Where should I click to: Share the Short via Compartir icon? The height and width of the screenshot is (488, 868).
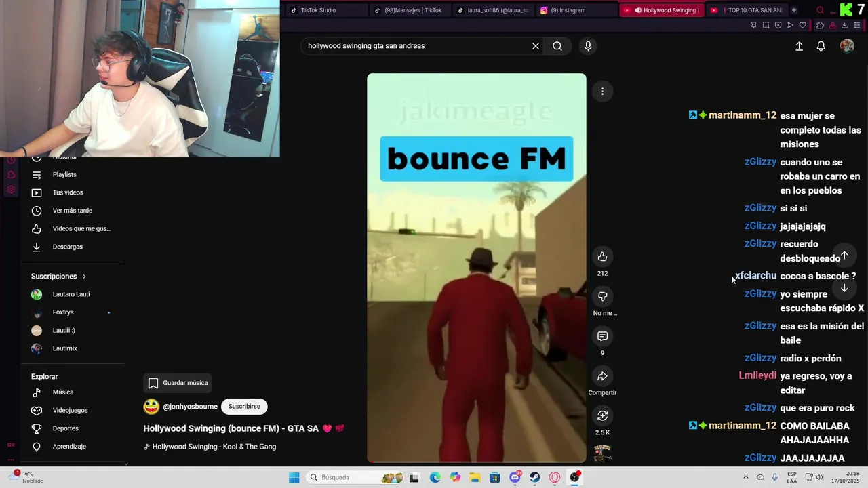click(x=602, y=376)
